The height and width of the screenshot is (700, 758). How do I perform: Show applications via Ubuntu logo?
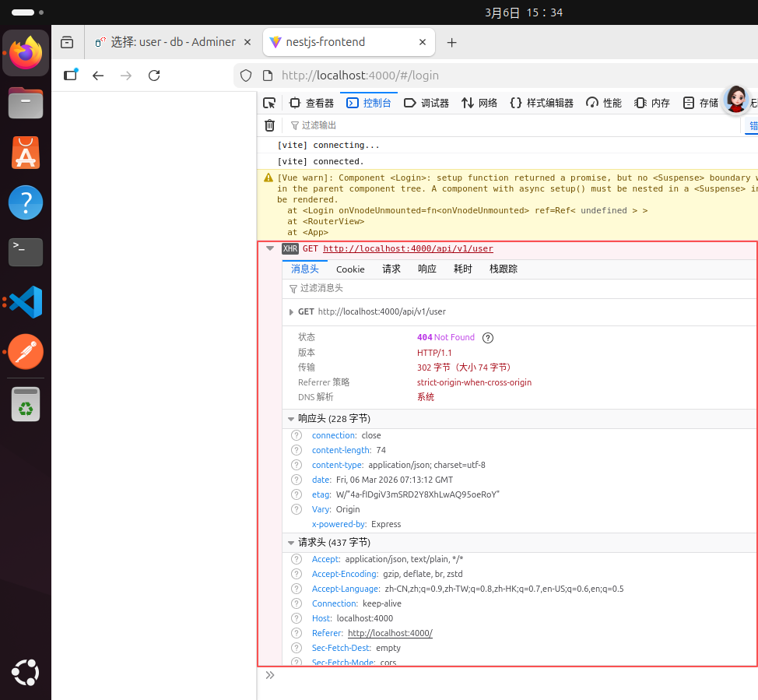point(26,673)
